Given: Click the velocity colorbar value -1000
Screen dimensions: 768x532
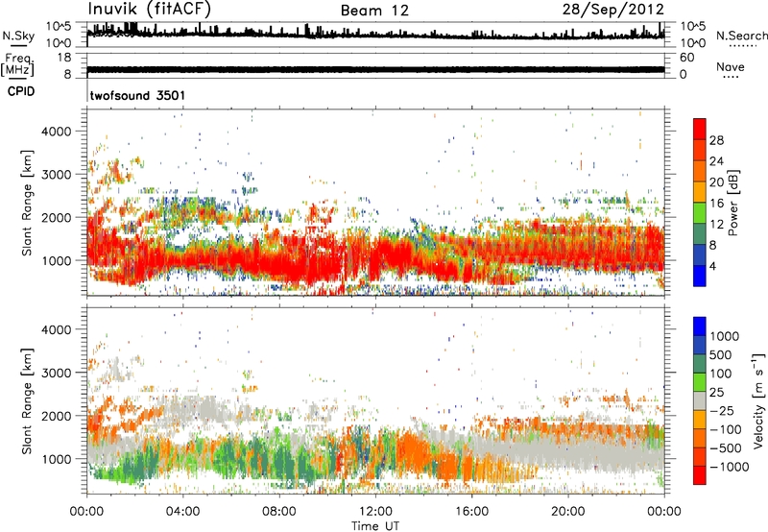Looking at the screenshot, I should [x=730, y=467].
